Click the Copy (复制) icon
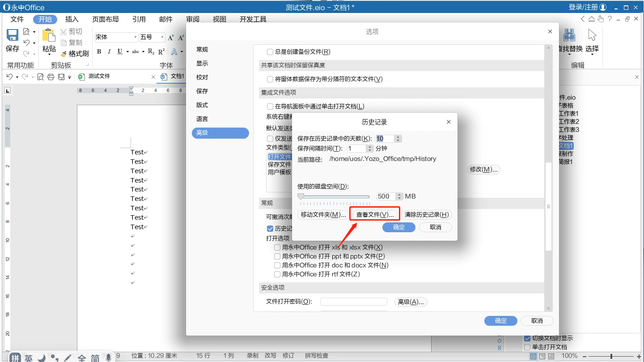This screenshot has width=644, height=362. coord(64,43)
